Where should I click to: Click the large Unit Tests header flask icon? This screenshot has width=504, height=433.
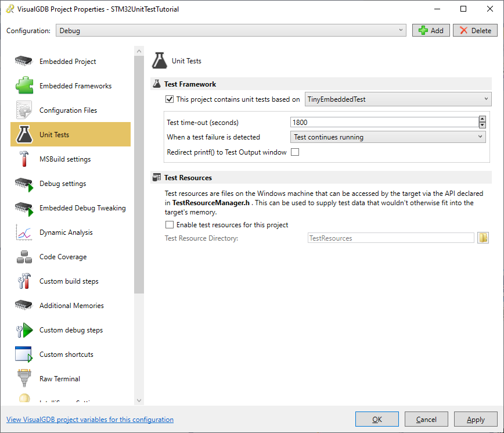click(x=160, y=60)
